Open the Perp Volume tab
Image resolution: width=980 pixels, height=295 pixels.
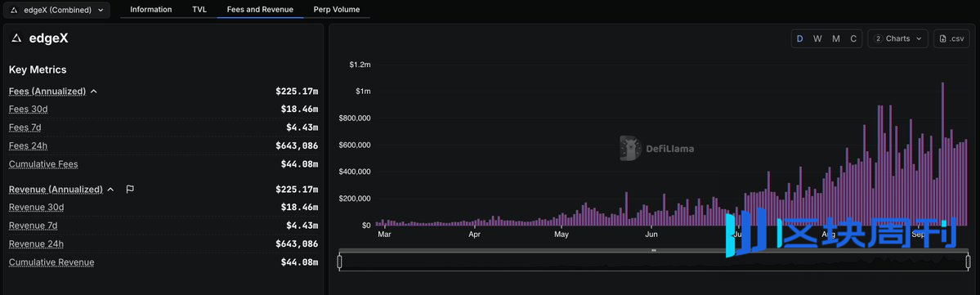336,9
